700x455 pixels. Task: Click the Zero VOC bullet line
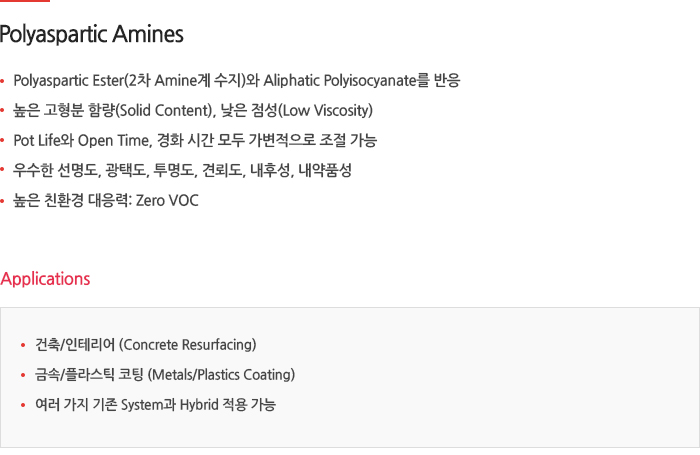pyautogui.click(x=106, y=200)
